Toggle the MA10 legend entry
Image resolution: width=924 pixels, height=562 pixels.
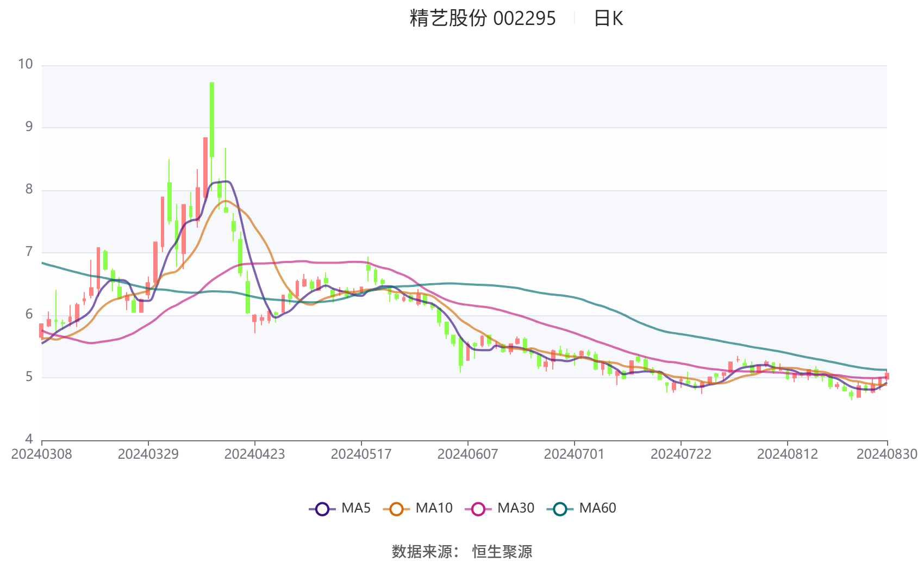click(417, 509)
